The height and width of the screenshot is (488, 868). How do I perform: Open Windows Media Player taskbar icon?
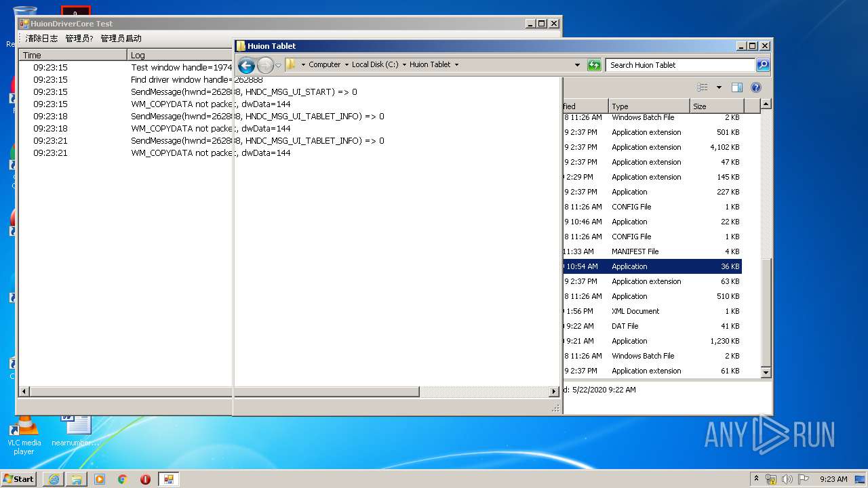pos(100,479)
